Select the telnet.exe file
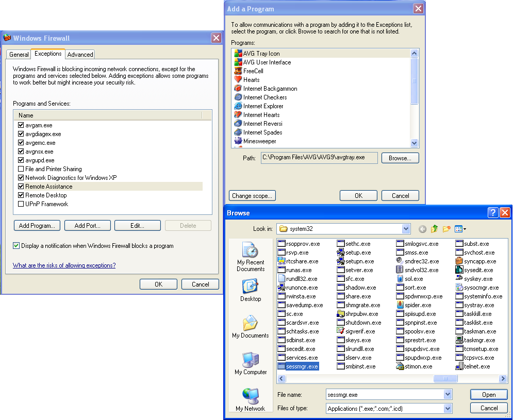 [472, 366]
